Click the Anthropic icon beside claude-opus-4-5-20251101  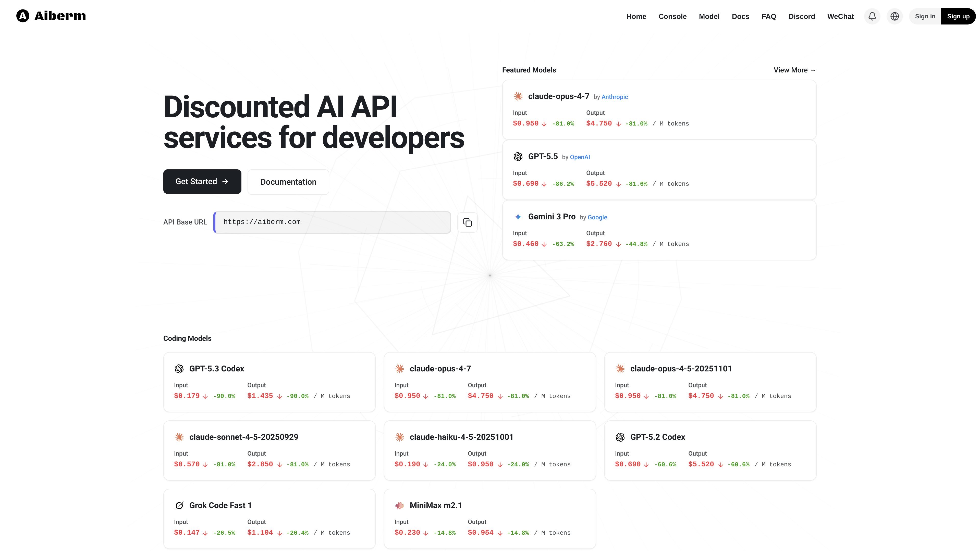coord(620,369)
